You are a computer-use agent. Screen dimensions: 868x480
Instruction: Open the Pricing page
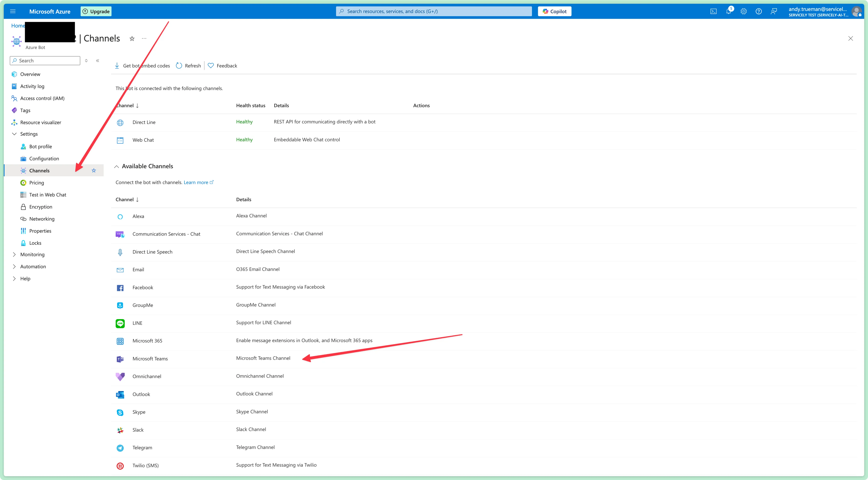(x=36, y=183)
